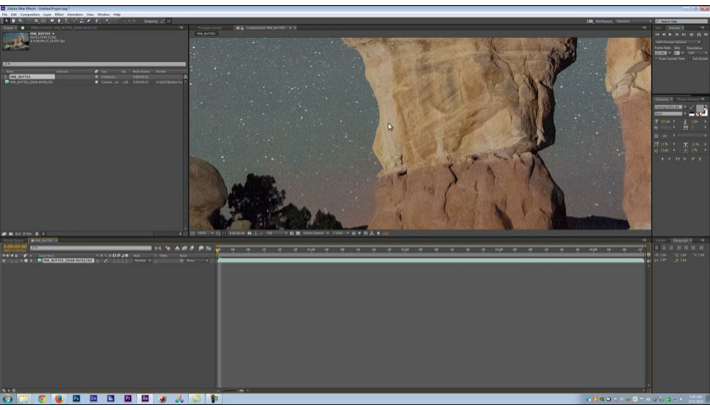Open viewer magnification ratio dropdown

205,233
